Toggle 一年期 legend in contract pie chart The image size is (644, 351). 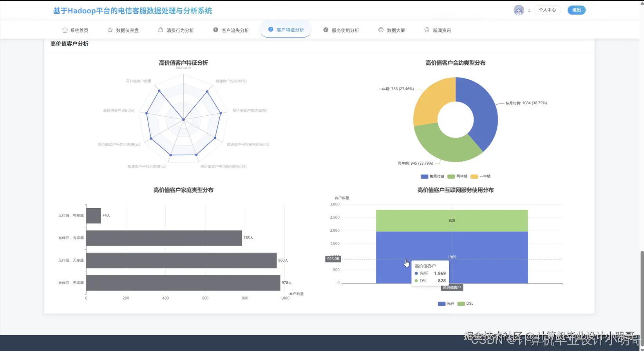[x=480, y=176]
